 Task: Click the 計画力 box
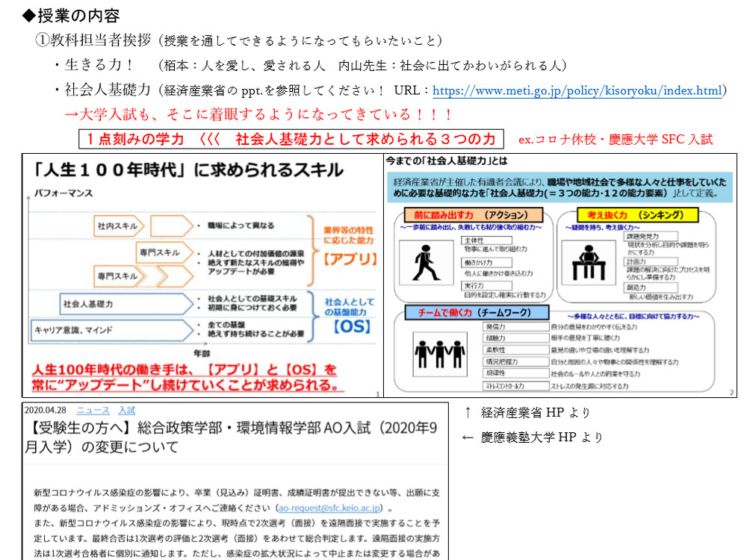(651, 262)
